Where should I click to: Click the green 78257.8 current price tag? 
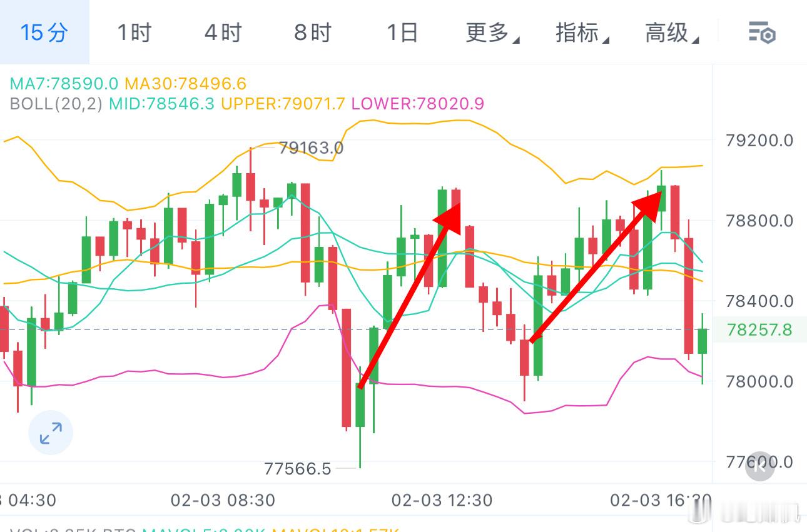tap(759, 329)
